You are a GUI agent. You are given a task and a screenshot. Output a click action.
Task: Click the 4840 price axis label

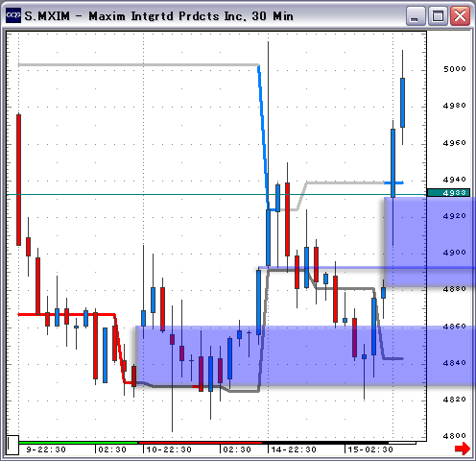click(x=455, y=363)
